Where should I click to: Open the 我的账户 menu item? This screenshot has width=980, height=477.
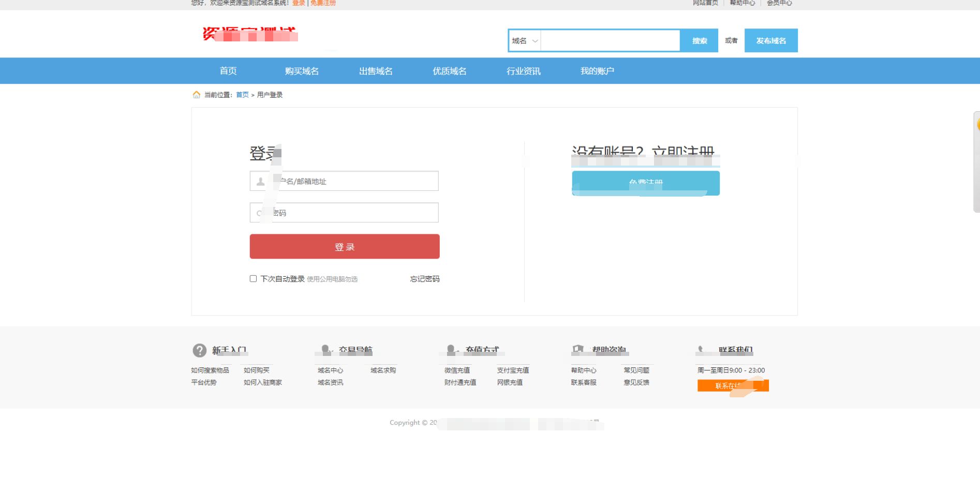[x=598, y=71]
